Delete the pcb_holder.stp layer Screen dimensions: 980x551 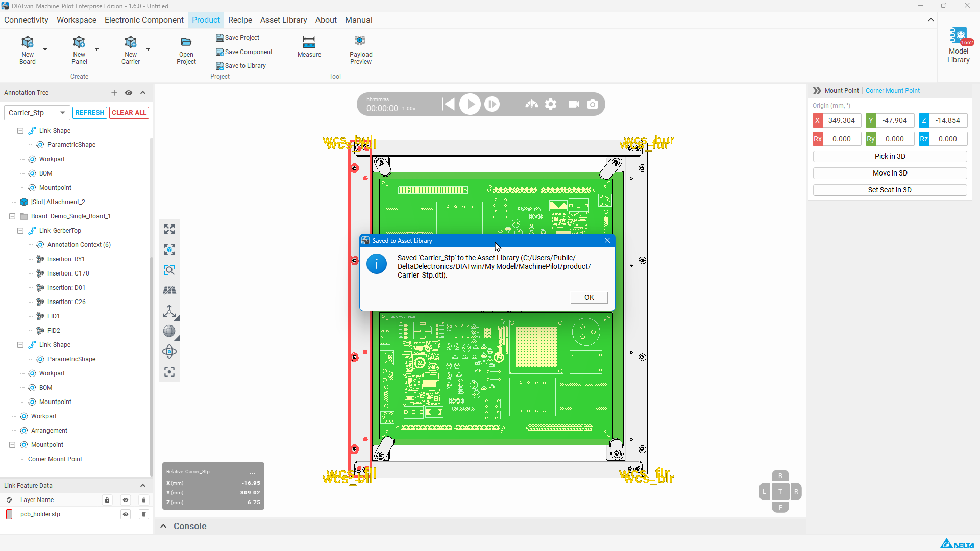[x=144, y=514]
